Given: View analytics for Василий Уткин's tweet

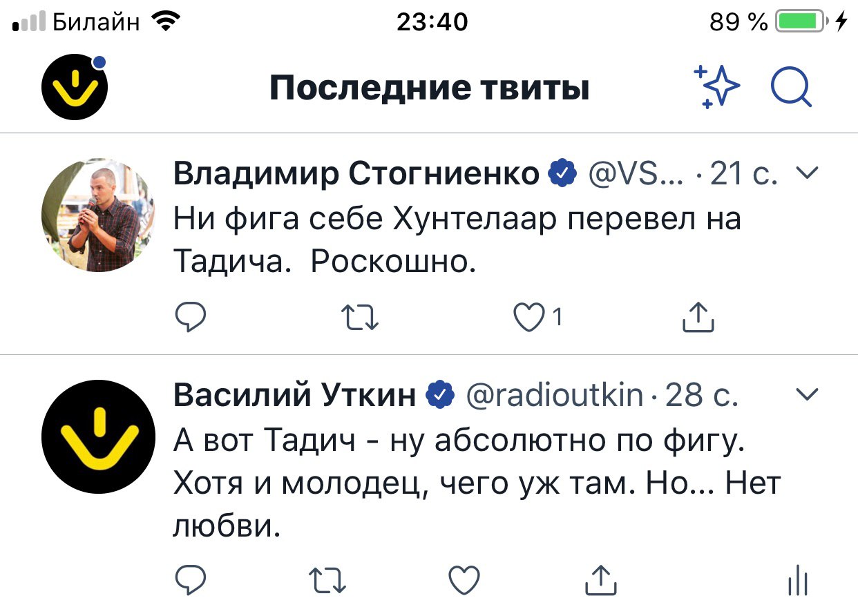Looking at the screenshot, I should coord(798,580).
